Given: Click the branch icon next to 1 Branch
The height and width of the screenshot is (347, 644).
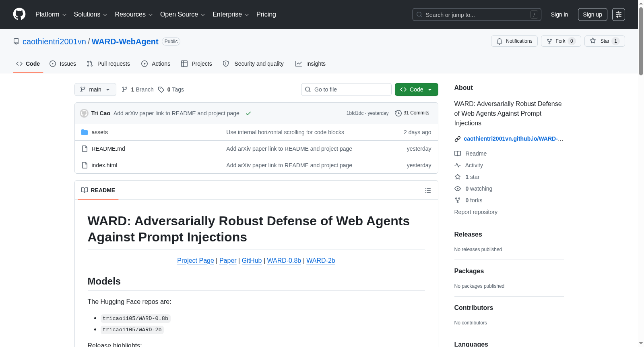Looking at the screenshot, I should [125, 89].
